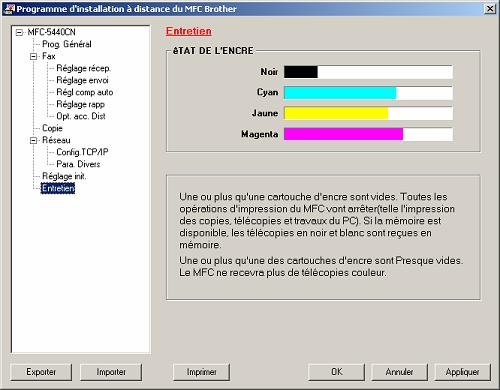Viewport: 500px width, 390px height.
Task: Select MFC-5440CN in the tree
Action: pos(51,32)
